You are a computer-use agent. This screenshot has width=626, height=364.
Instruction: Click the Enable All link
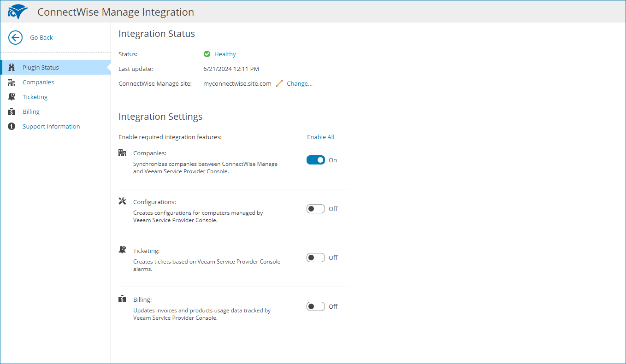[x=320, y=137]
